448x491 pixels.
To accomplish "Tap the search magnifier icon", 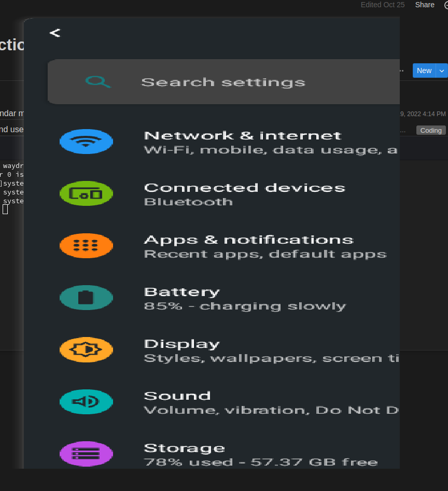I will 98,82.
